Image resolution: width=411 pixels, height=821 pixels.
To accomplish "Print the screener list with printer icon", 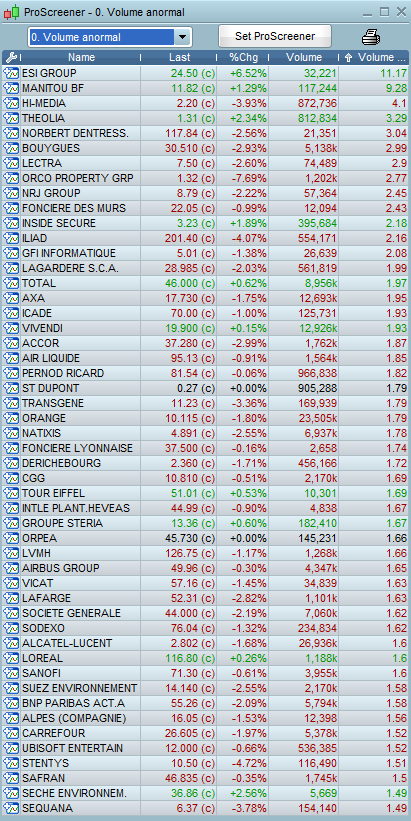I will [x=371, y=37].
